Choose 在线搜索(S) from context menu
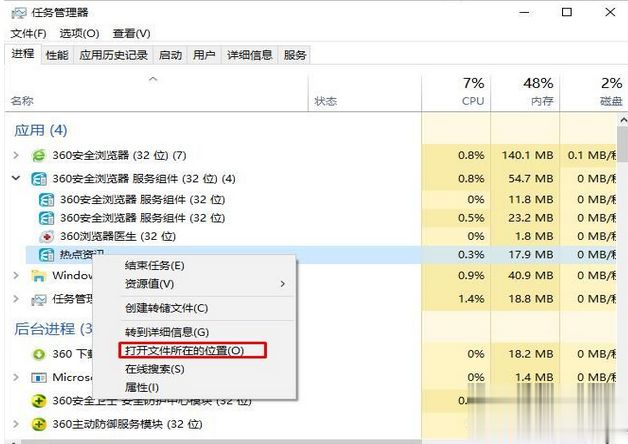The width and height of the screenshot is (628, 444). 155,369
